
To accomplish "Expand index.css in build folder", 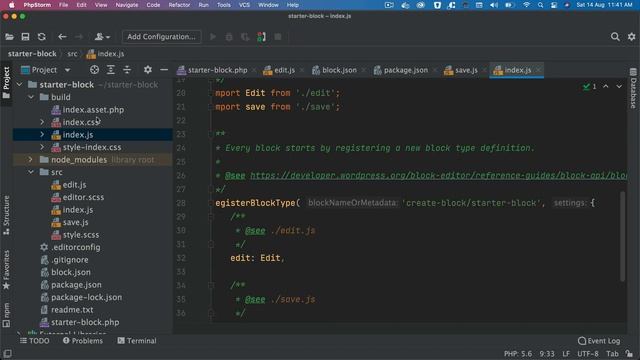I will 42,122.
